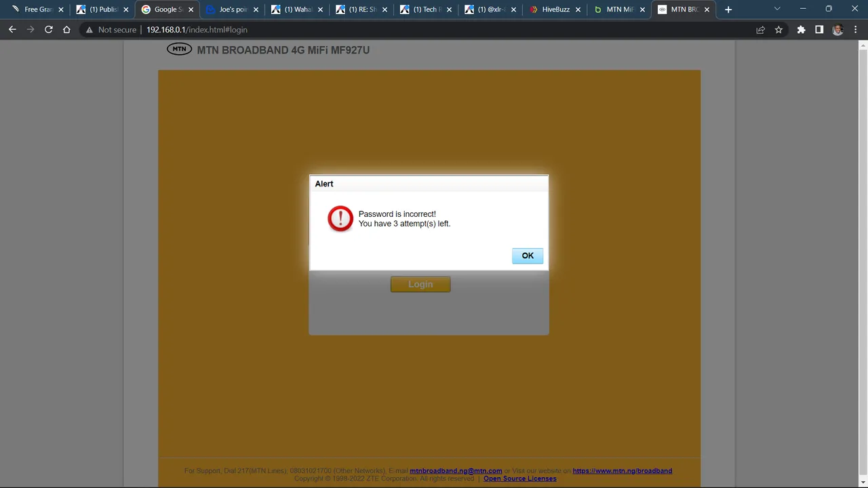Click the vertical scrollbar up arrow
Viewport: 868px width, 488px height.
pos(863,46)
